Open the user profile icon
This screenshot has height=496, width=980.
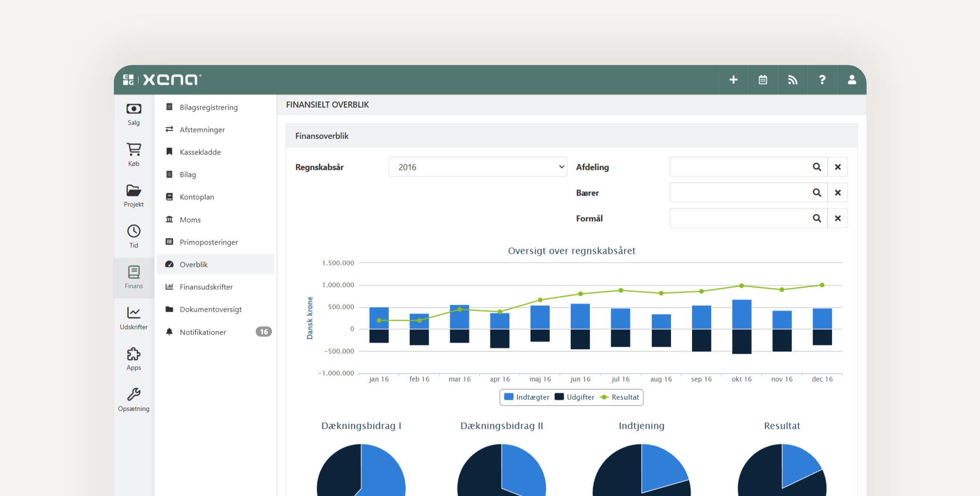click(852, 80)
